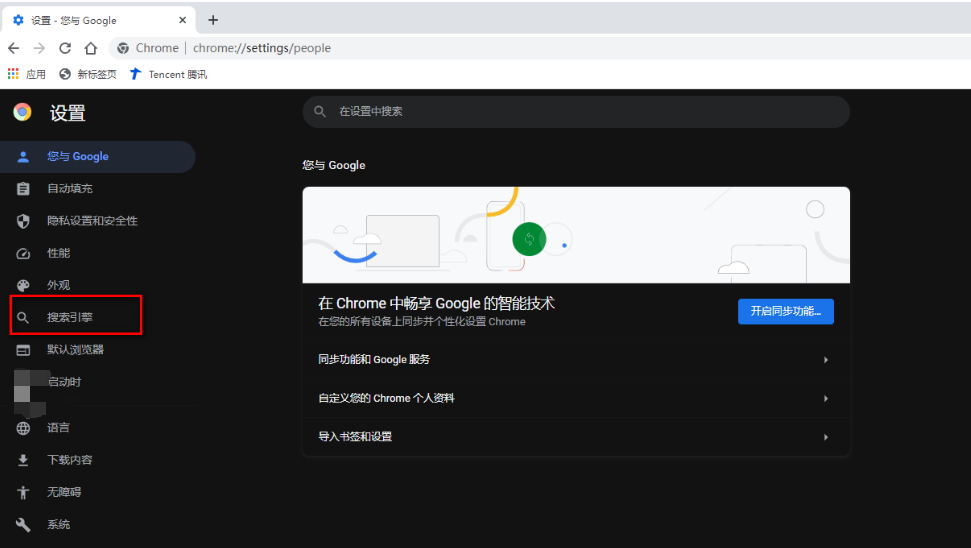Screen dimensions: 971x548
Task: Click the wrench icon for 系统
Action: click(23, 524)
